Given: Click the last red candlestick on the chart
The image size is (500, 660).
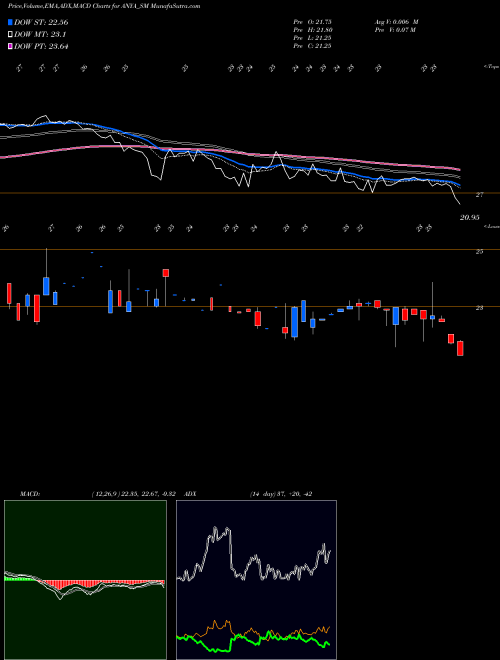Looking at the screenshot, I should click(460, 348).
